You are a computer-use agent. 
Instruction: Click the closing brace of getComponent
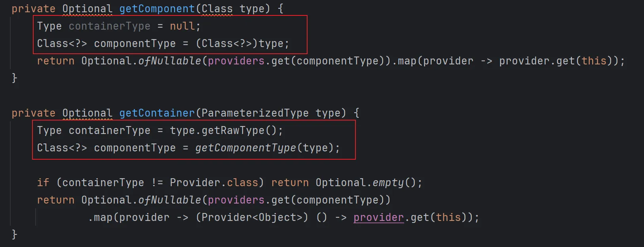tap(15, 78)
